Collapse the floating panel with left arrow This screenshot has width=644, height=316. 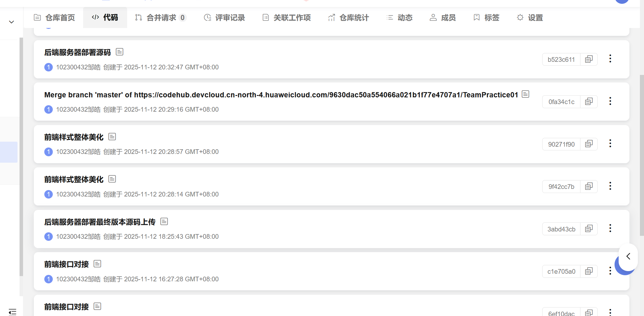tap(628, 256)
